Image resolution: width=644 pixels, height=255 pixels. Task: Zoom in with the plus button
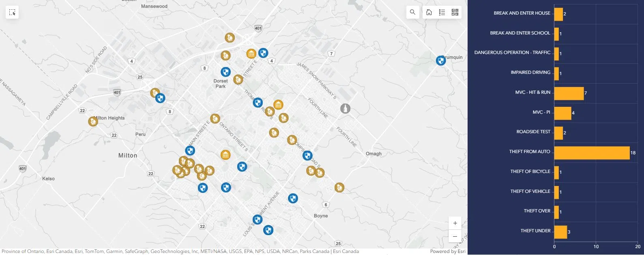coord(455,223)
